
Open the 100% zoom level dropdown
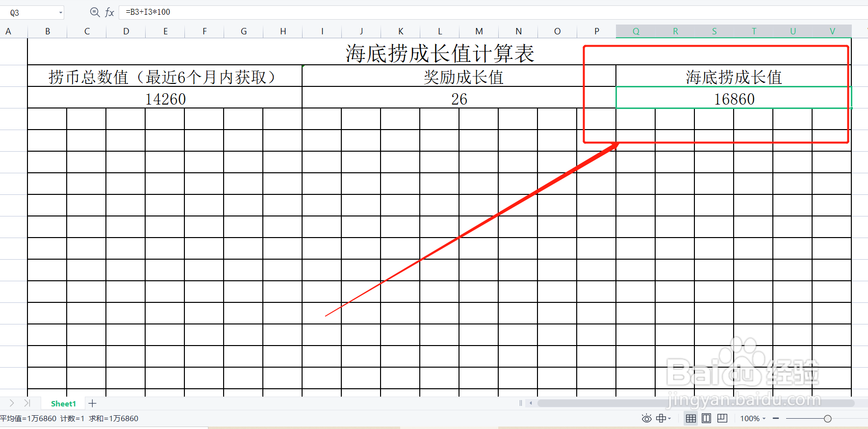(753, 419)
